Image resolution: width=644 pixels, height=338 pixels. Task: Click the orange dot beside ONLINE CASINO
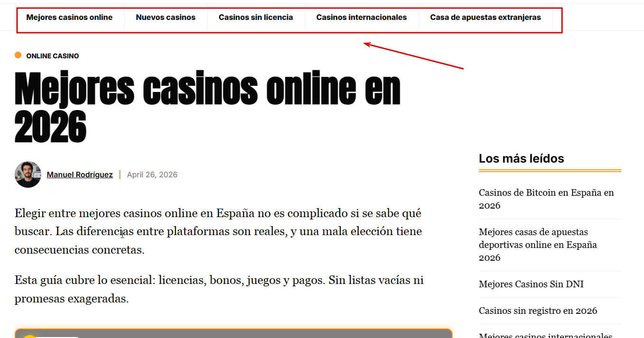pyautogui.click(x=18, y=55)
